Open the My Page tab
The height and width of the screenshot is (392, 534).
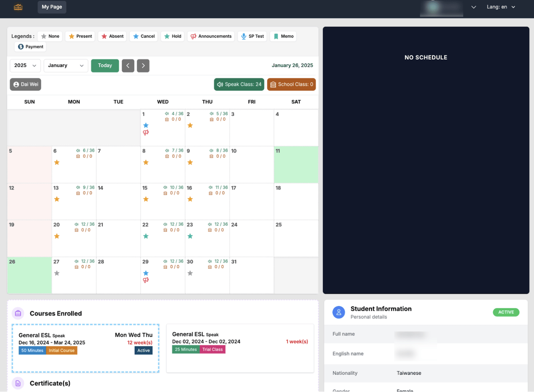click(x=52, y=7)
